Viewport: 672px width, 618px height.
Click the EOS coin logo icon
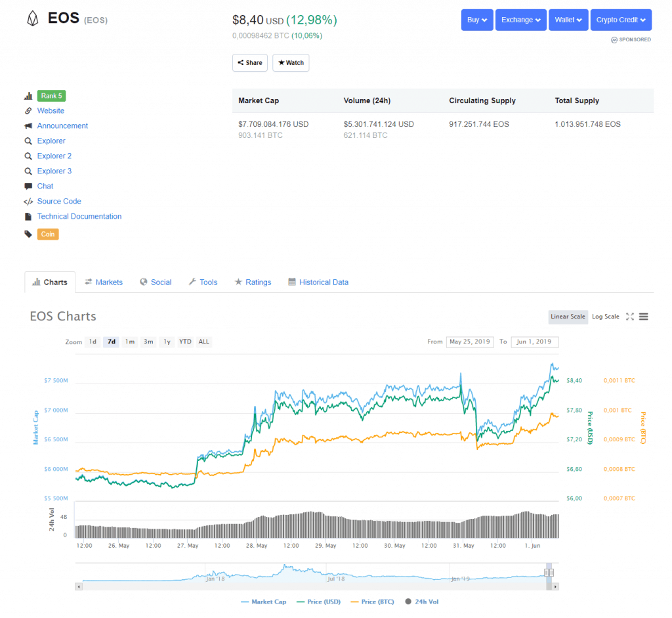(33, 18)
